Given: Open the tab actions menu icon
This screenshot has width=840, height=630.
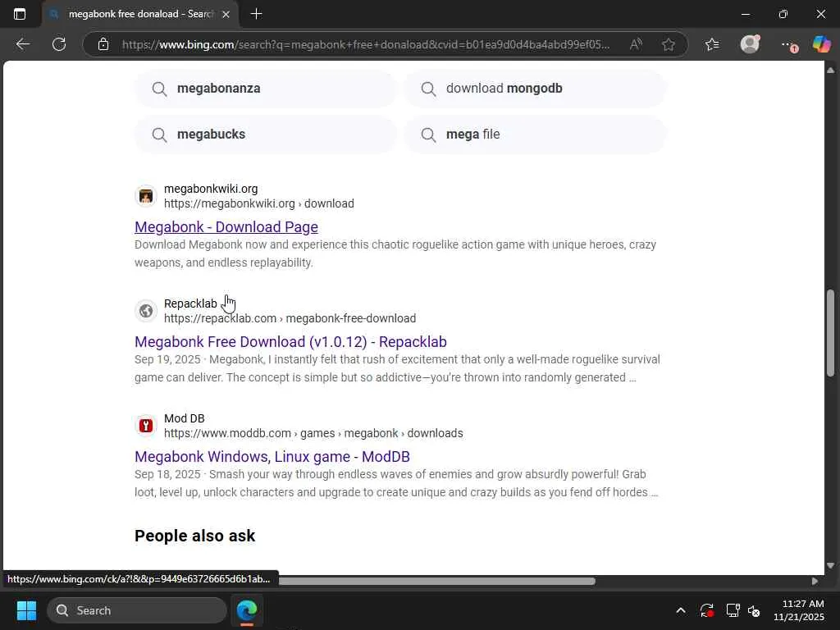Looking at the screenshot, I should point(20,14).
